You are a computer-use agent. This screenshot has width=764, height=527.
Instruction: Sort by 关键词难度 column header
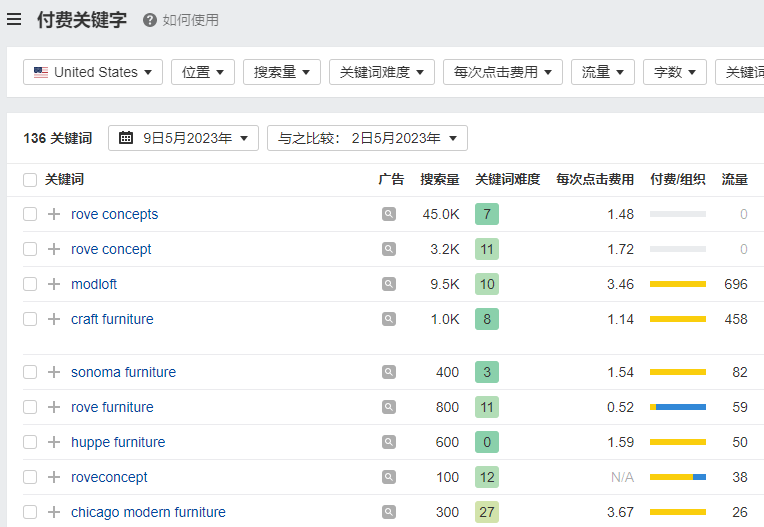507,180
